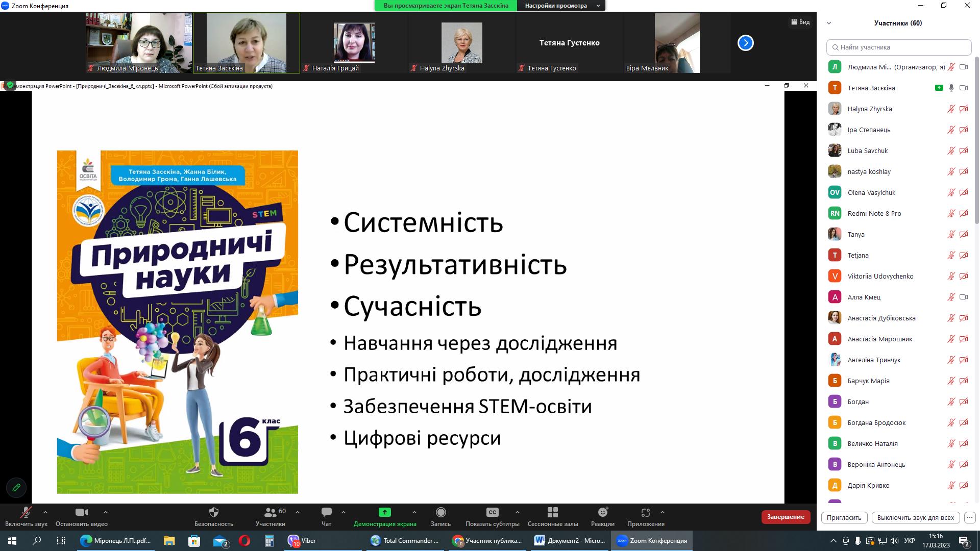Open the Chat panel
The image size is (980, 551).
coord(326,512)
